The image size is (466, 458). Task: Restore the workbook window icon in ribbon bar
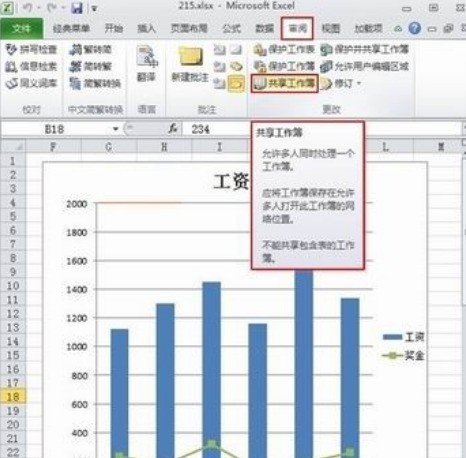449,29
